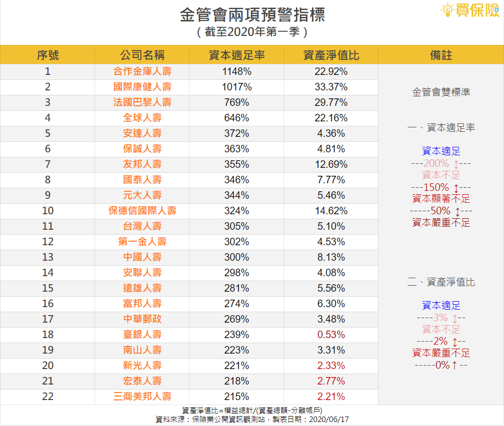
Task: Click the main title 金管會兩項預警指標
Action: (252, 14)
